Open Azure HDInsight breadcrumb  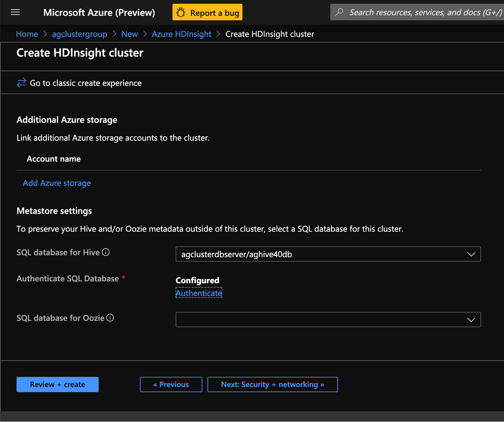182,34
